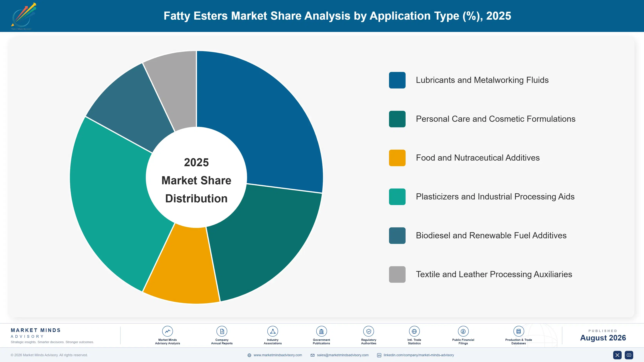Screen dimensions: 644x362
Task: Click 'Plasticizers and Industrial Processing Aids' legend label
Action: (x=495, y=197)
